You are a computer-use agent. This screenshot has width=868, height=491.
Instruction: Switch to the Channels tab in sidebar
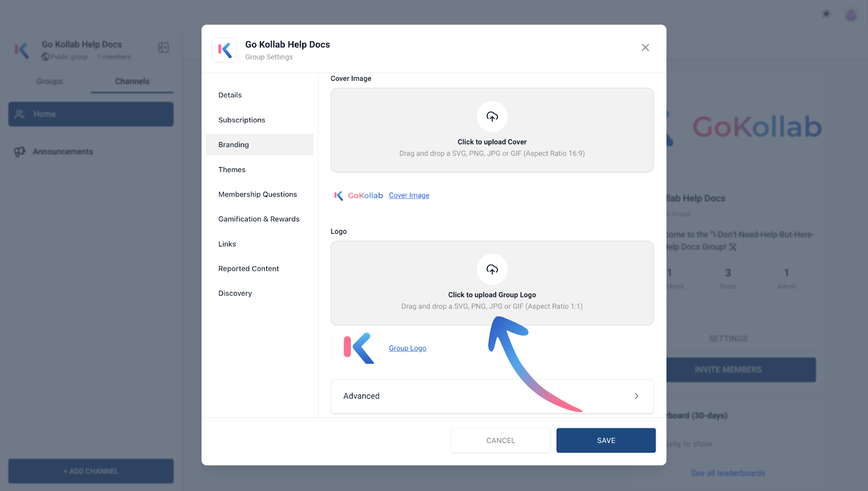[132, 81]
